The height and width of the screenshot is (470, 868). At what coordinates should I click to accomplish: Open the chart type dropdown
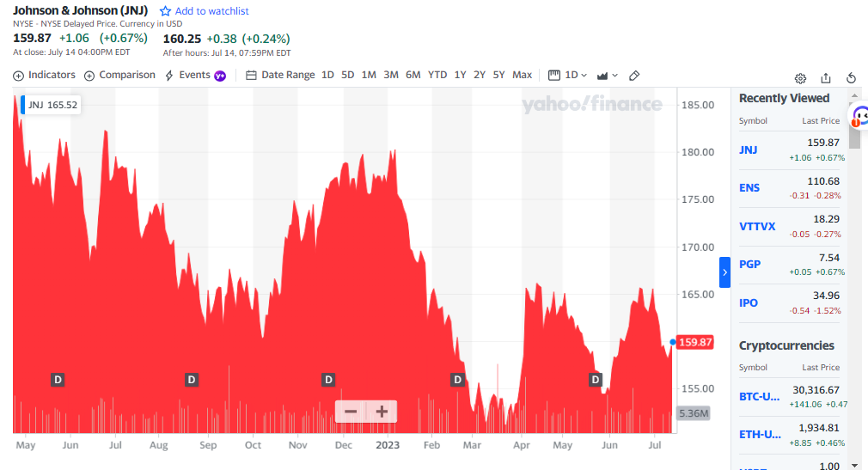pos(608,76)
